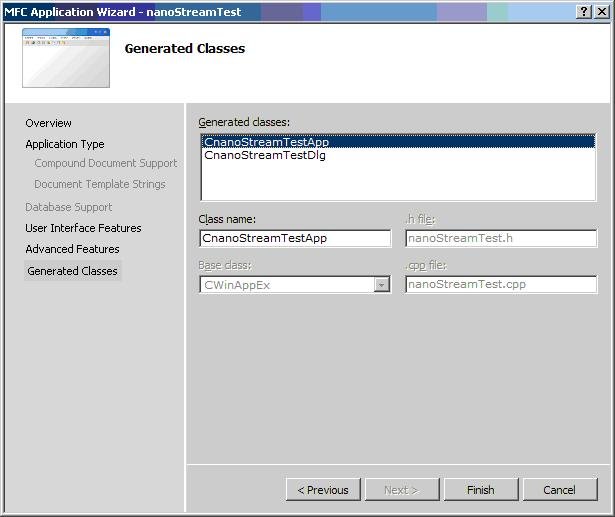Cancel the MFC Application Wizard

559,490
